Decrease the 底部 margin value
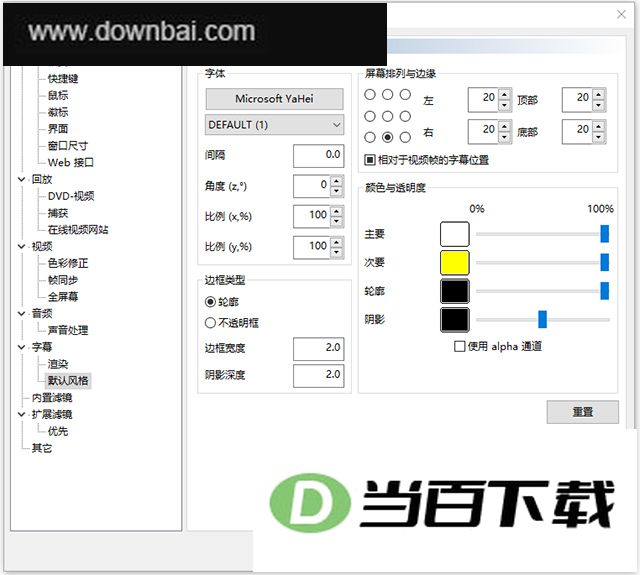The width and height of the screenshot is (640, 575). (x=598, y=137)
